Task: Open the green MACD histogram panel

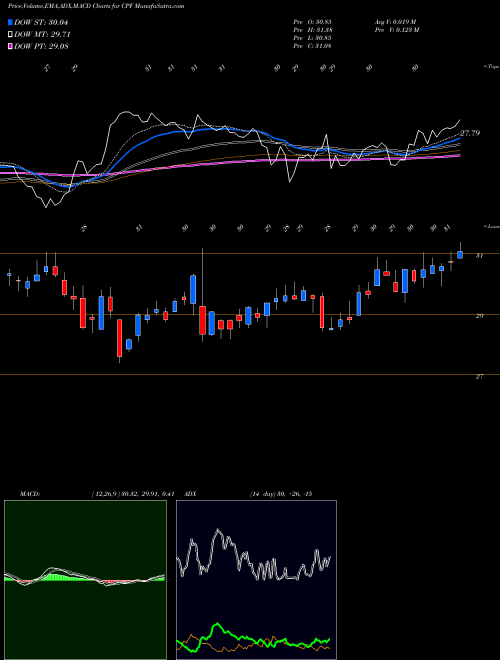Action: (85, 580)
